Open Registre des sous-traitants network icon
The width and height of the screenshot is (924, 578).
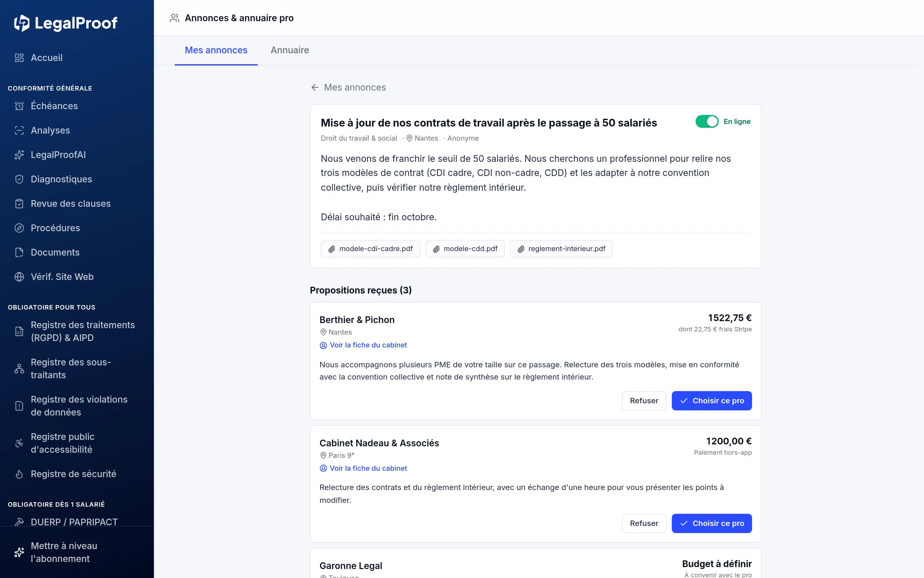click(x=19, y=369)
